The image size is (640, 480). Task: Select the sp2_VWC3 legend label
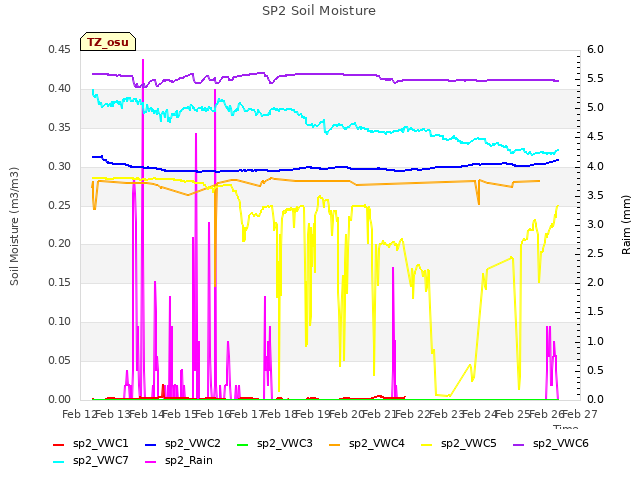point(284,444)
